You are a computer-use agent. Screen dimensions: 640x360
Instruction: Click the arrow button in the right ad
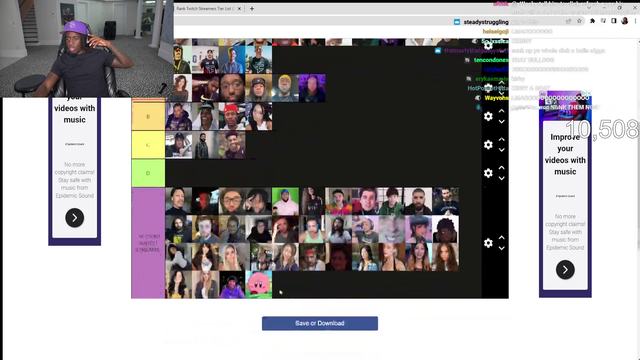[x=565, y=269]
